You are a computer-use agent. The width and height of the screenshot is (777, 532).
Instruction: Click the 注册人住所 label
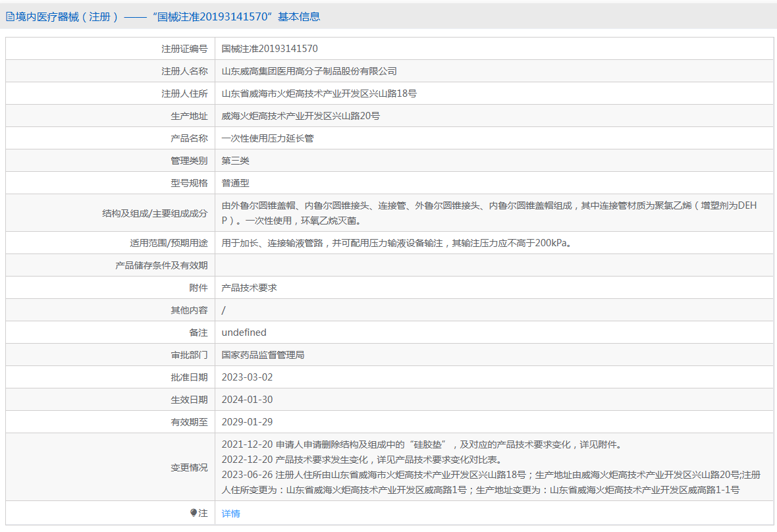coord(184,93)
